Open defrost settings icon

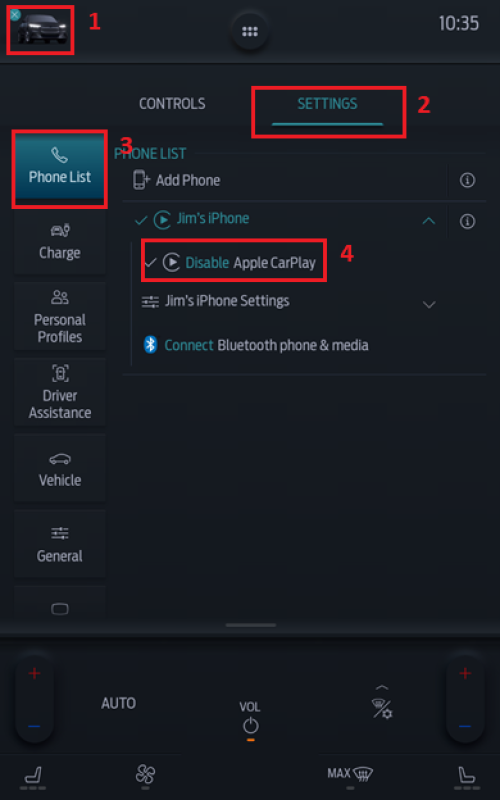[x=382, y=708]
